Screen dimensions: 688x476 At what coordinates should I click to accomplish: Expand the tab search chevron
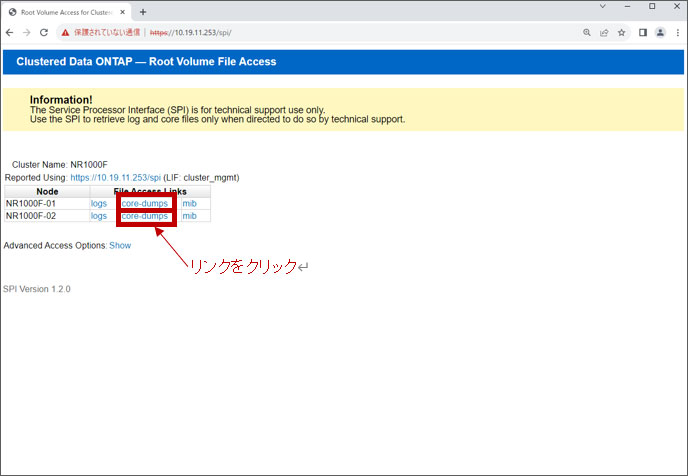pyautogui.click(x=603, y=6)
